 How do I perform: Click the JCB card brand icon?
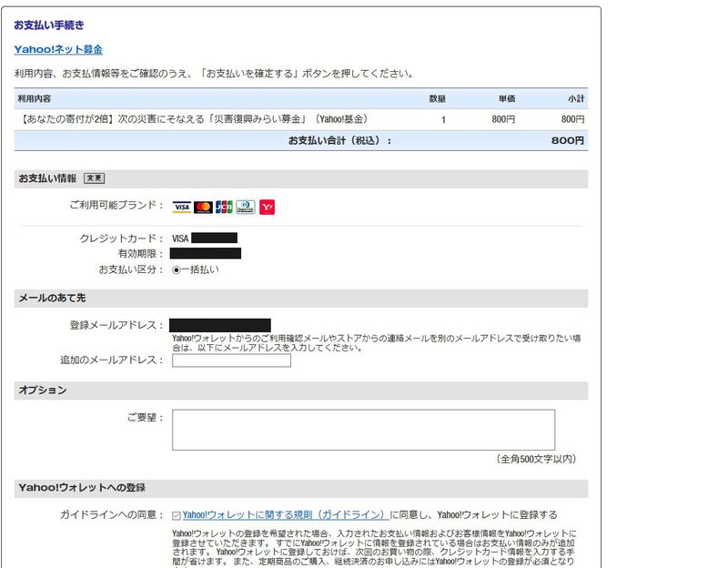coord(224,208)
